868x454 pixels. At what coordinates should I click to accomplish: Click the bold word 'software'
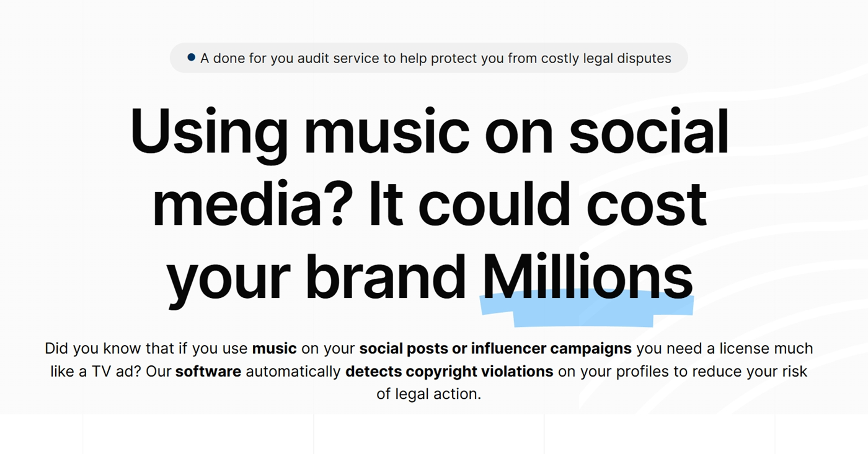[208, 372]
